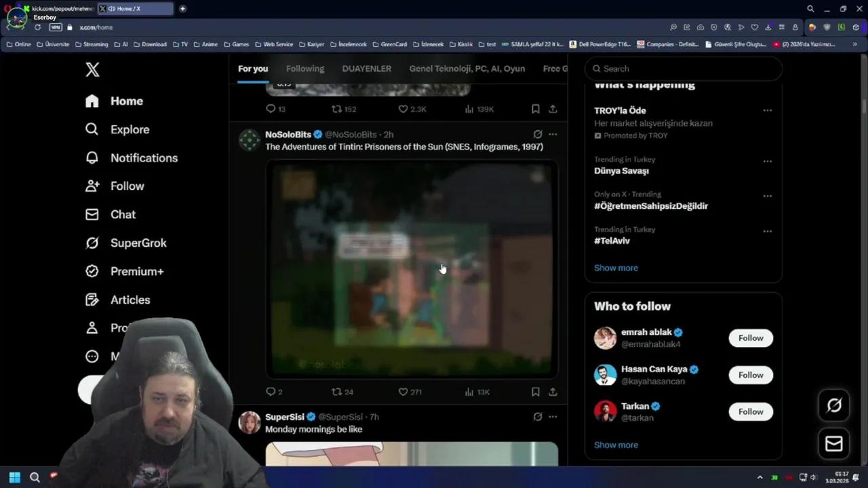Image resolution: width=868 pixels, height=488 pixels.
Task: Open the volume icon in system tray
Action: click(x=814, y=477)
